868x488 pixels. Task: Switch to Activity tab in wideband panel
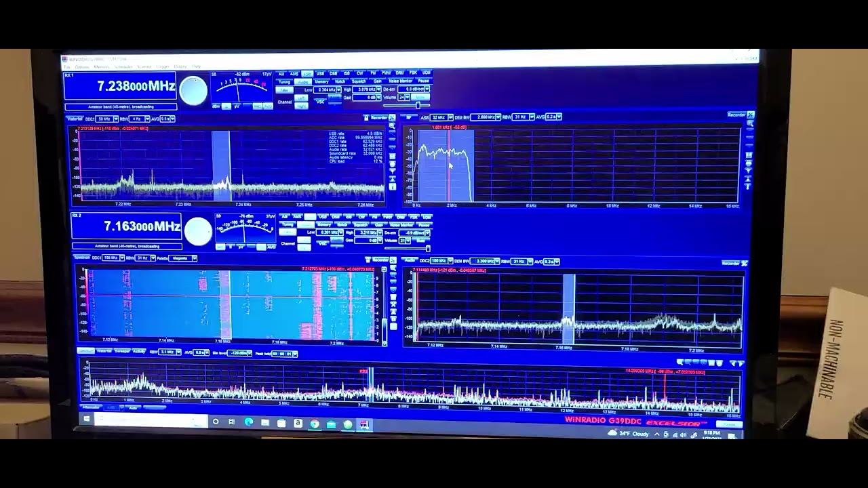[139, 351]
